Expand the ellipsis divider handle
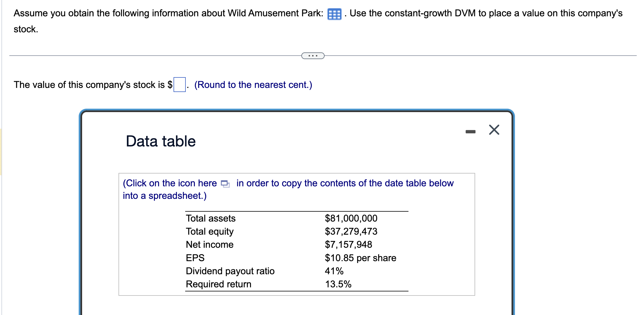The height and width of the screenshot is (315, 644). point(313,56)
